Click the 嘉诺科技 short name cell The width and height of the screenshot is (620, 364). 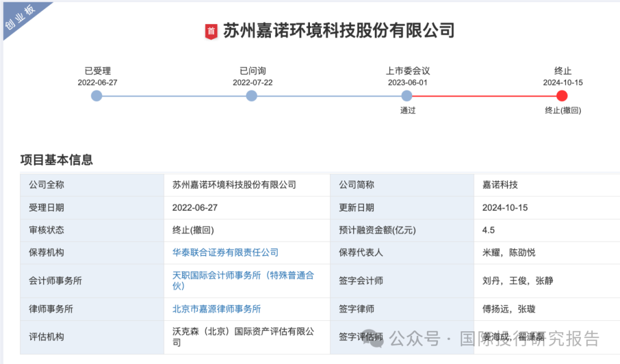pyautogui.click(x=547, y=185)
